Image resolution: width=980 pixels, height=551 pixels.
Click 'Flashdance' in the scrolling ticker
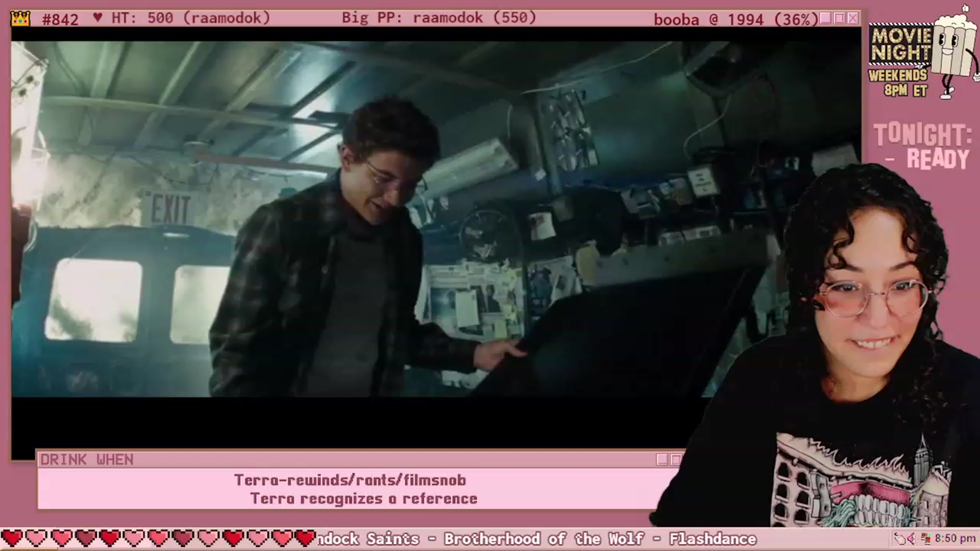click(x=713, y=539)
